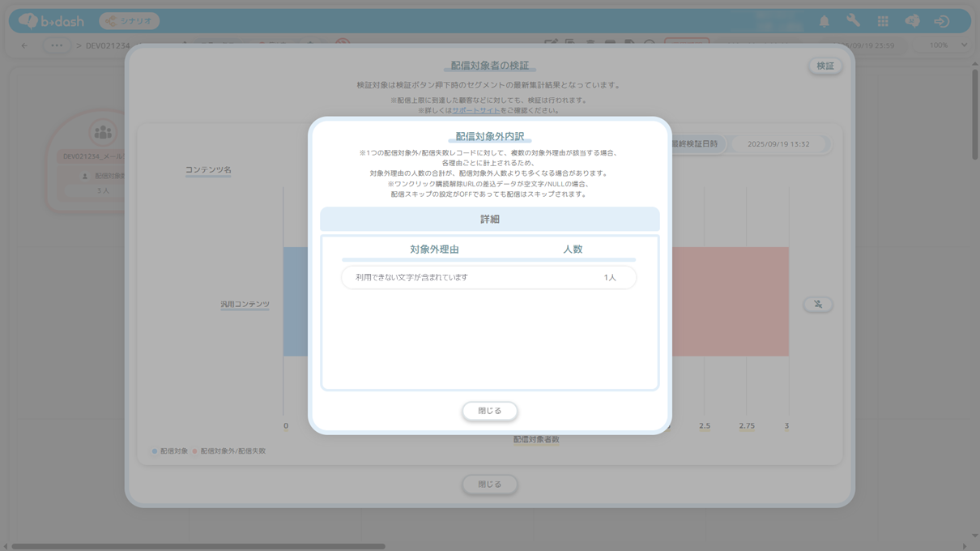Open the サポートサイト link

click(475, 110)
